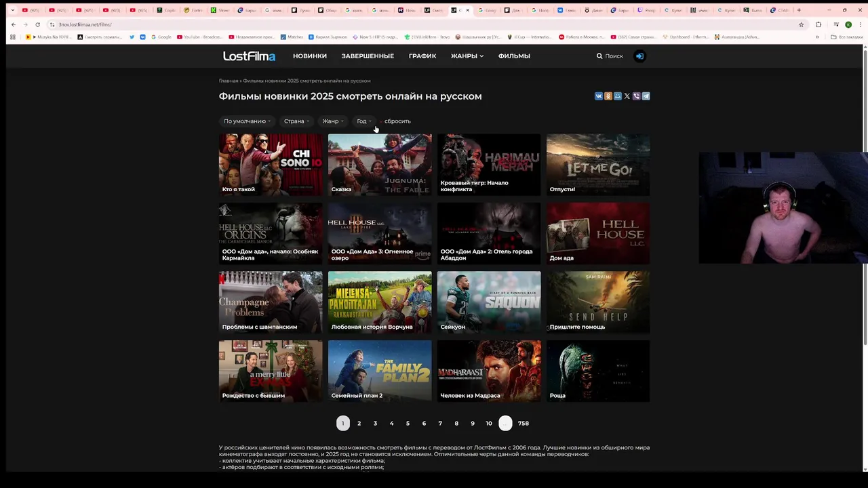Open a new browser tab
Viewport: 868px width, 488px height.
click(x=799, y=10)
